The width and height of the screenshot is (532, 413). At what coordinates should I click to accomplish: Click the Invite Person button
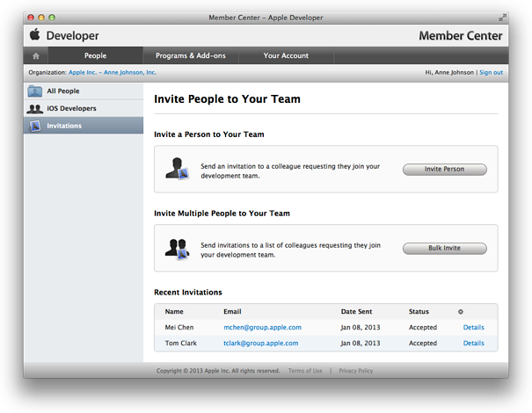tap(444, 170)
